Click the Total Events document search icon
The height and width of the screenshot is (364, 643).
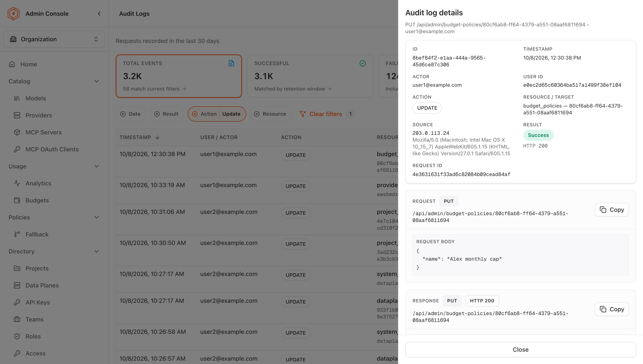click(231, 64)
